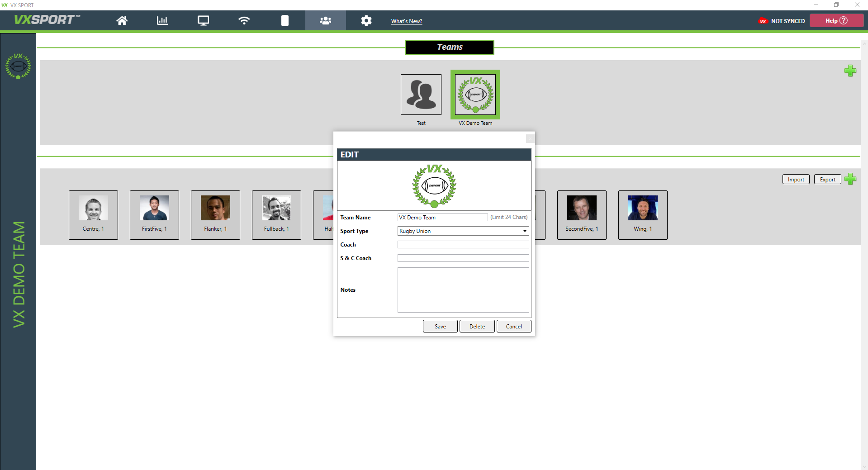This screenshot has width=868, height=470.
Task: Click the Coach input field
Action: point(463,245)
